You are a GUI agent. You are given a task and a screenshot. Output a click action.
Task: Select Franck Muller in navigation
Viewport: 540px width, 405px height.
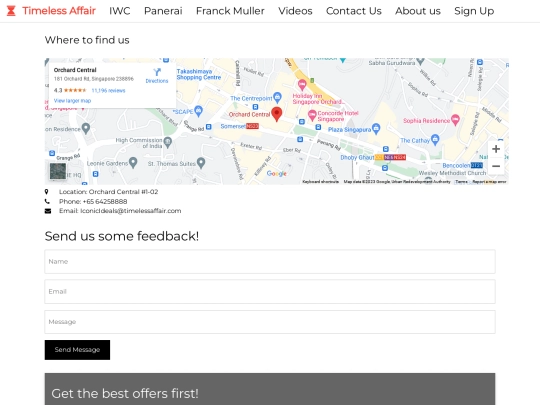click(230, 11)
